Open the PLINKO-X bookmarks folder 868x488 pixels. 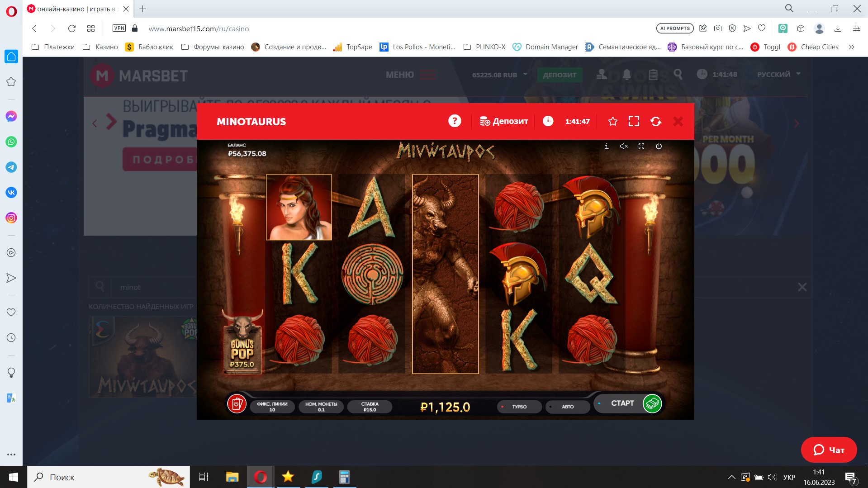click(x=484, y=47)
